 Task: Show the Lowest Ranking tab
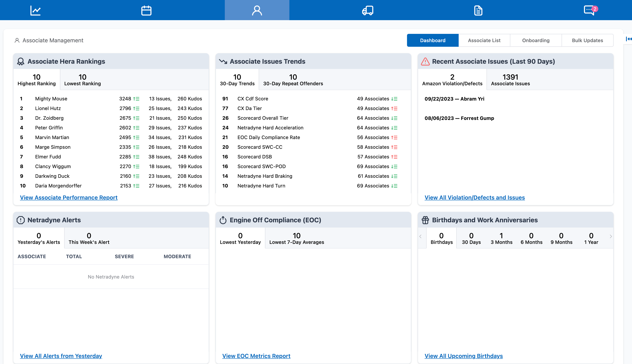82,80
